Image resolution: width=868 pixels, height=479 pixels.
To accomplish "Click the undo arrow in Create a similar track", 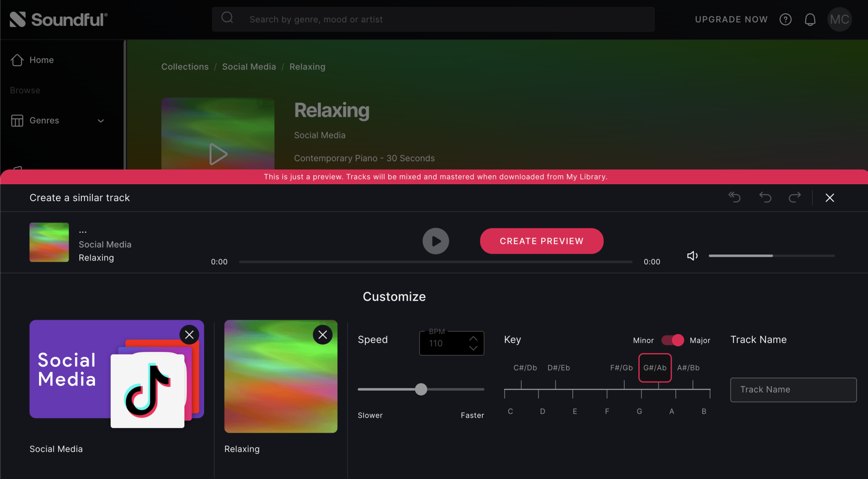I will [x=765, y=197].
